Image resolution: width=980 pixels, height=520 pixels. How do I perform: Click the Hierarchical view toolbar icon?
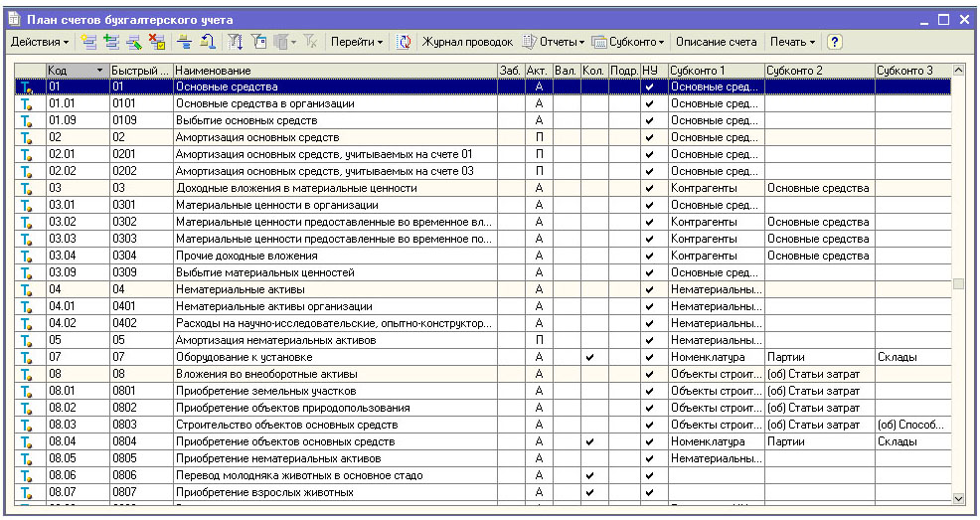[x=185, y=42]
